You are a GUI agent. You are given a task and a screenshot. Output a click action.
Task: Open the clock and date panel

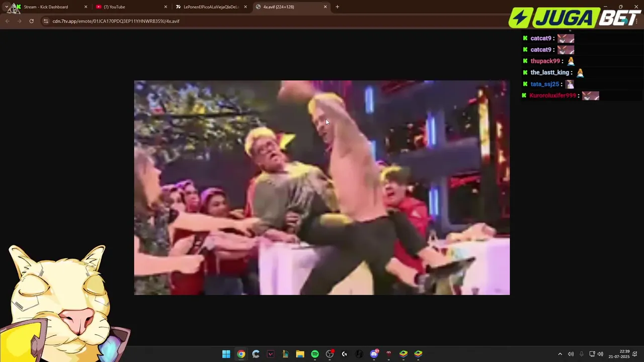(619, 354)
